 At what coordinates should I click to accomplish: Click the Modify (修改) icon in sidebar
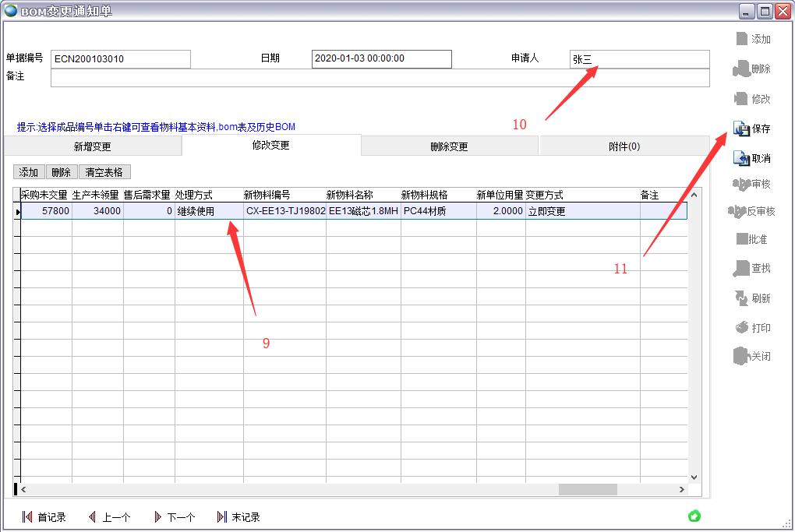point(740,99)
